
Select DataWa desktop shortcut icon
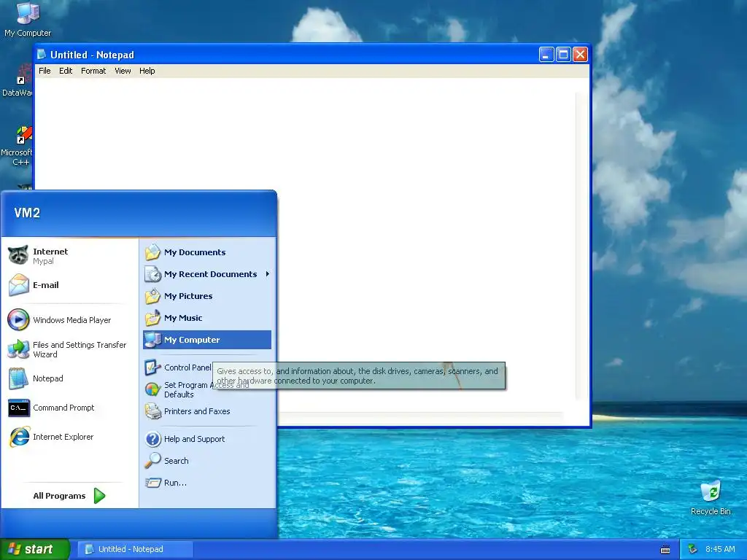[x=18, y=80]
